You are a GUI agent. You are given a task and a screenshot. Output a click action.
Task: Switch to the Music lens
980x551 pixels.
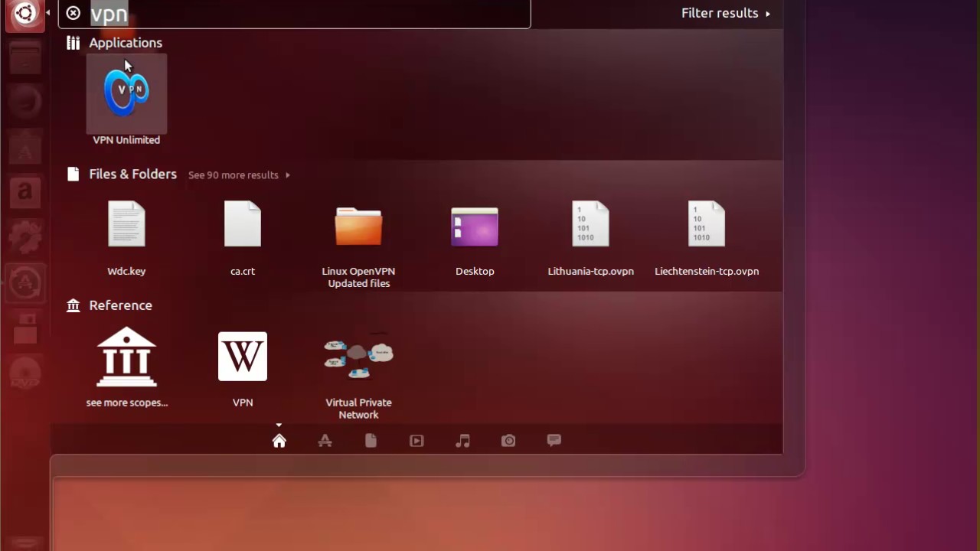(462, 441)
